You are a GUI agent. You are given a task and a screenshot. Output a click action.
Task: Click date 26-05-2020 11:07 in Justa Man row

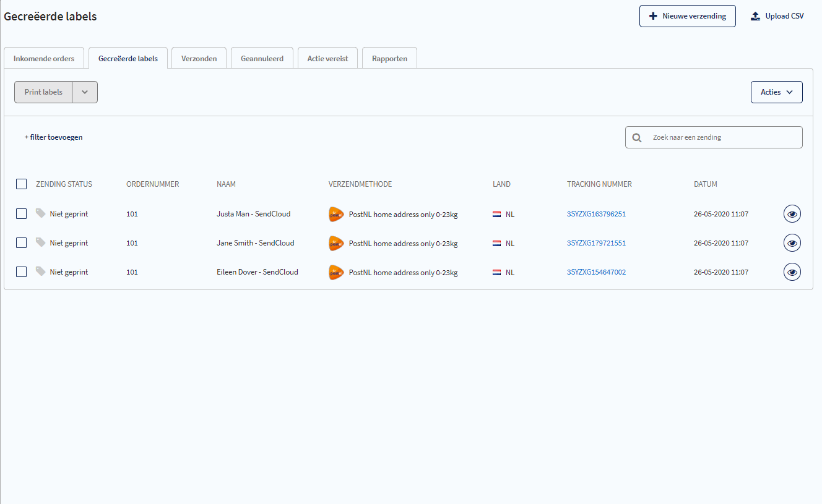(x=721, y=214)
